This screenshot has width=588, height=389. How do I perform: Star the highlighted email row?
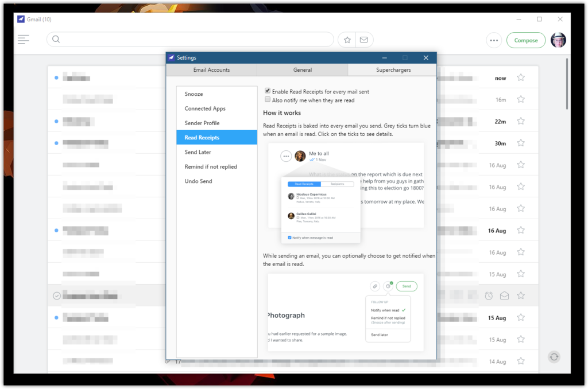(521, 295)
